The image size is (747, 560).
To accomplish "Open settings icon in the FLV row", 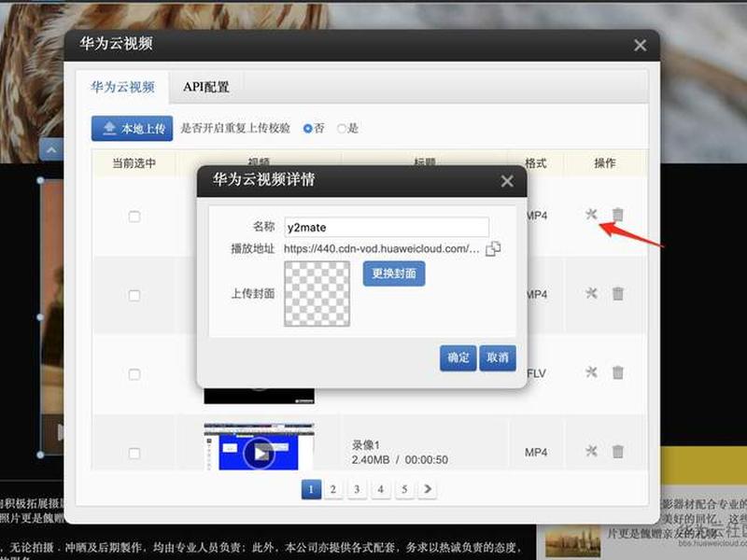I will tap(591, 371).
